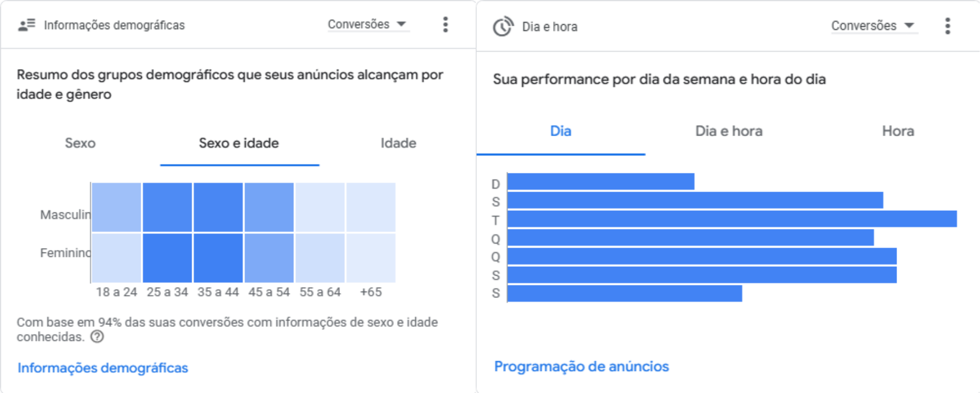
Task: Open the demographics card three-dot menu
Action: [446, 25]
